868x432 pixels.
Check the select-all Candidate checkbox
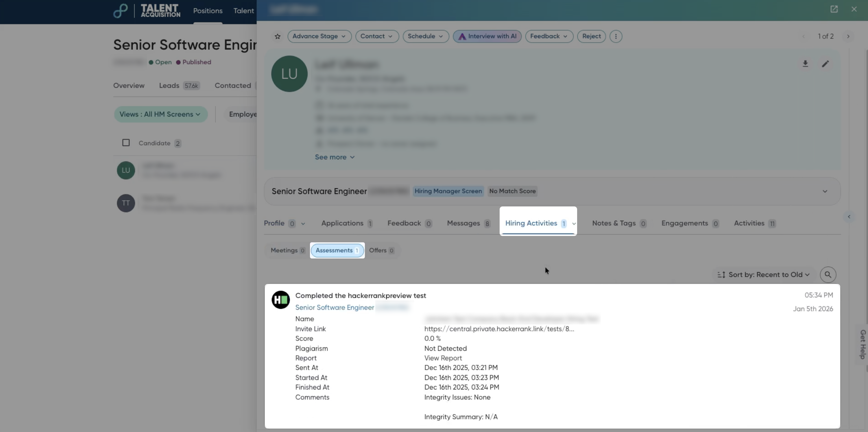(126, 143)
